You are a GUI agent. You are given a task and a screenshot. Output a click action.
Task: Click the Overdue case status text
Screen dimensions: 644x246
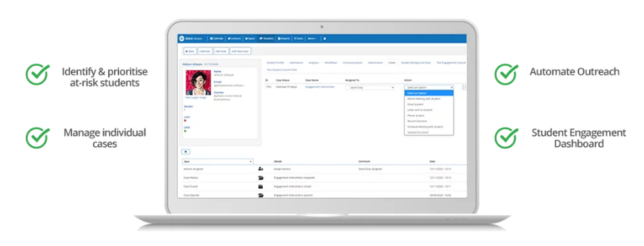287,87
